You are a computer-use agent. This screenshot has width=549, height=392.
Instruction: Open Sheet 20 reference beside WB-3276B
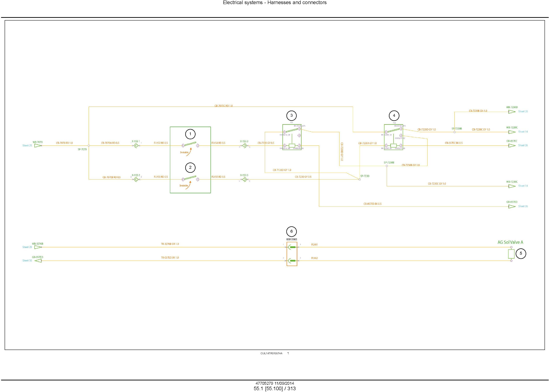pyautogui.click(x=27, y=247)
